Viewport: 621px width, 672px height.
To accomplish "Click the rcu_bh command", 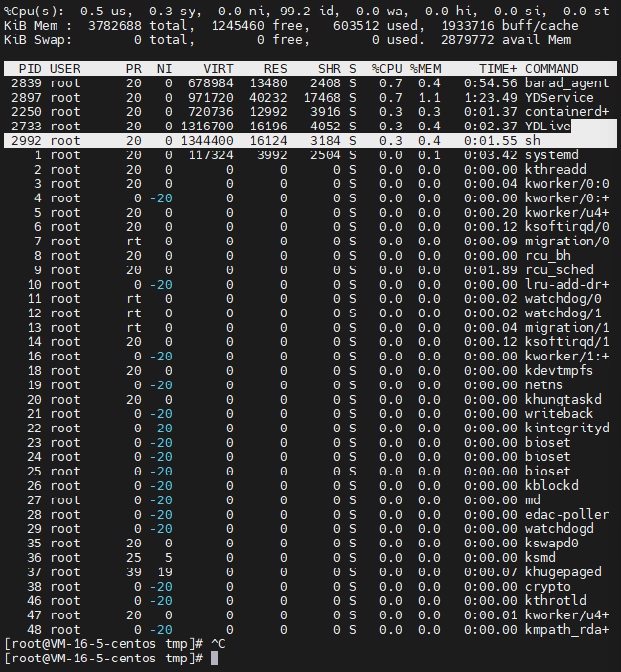I will (x=548, y=255).
